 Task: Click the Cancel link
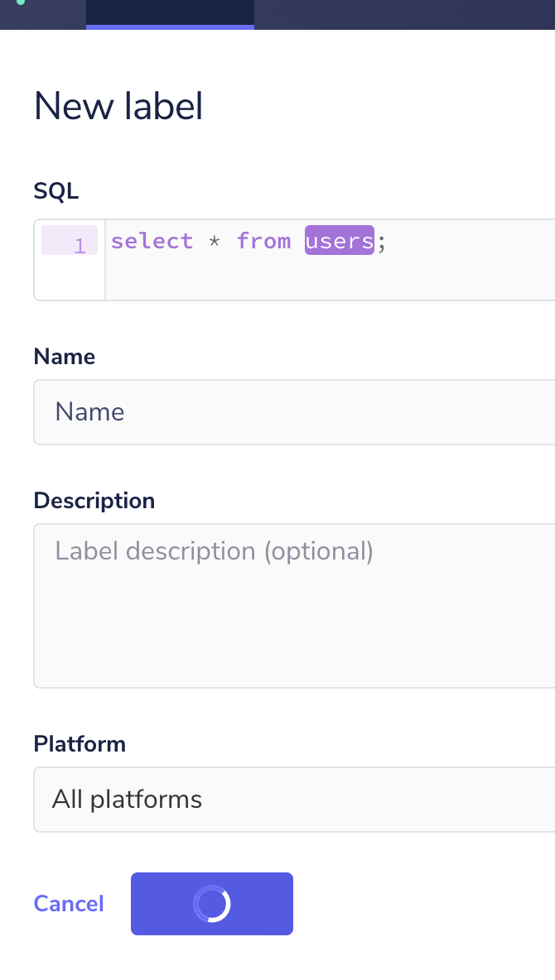click(69, 904)
